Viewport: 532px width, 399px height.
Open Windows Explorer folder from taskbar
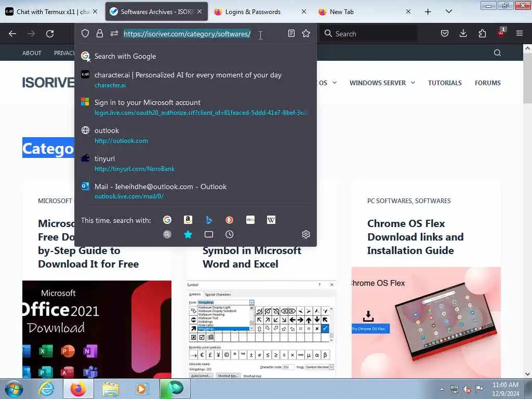coord(110,389)
